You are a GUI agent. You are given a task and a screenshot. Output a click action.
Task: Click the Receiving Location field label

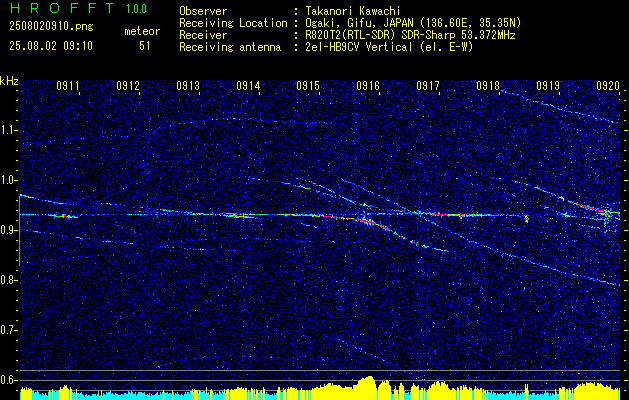233,23
